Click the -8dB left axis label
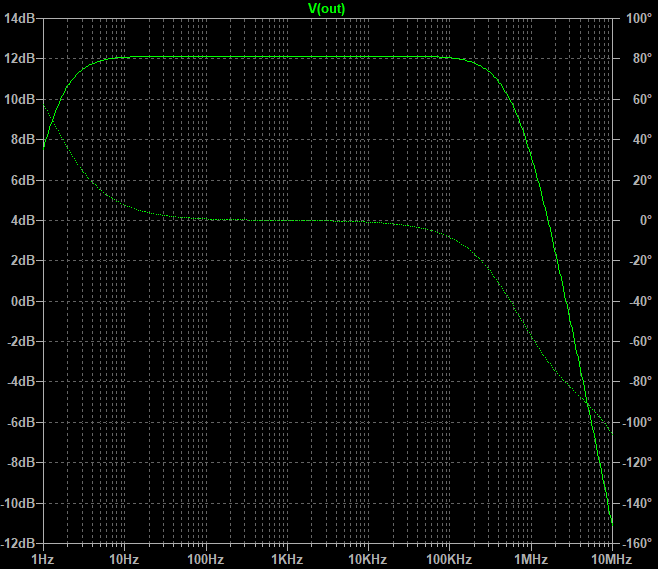Screen dimensions: 658x569 [21, 462]
